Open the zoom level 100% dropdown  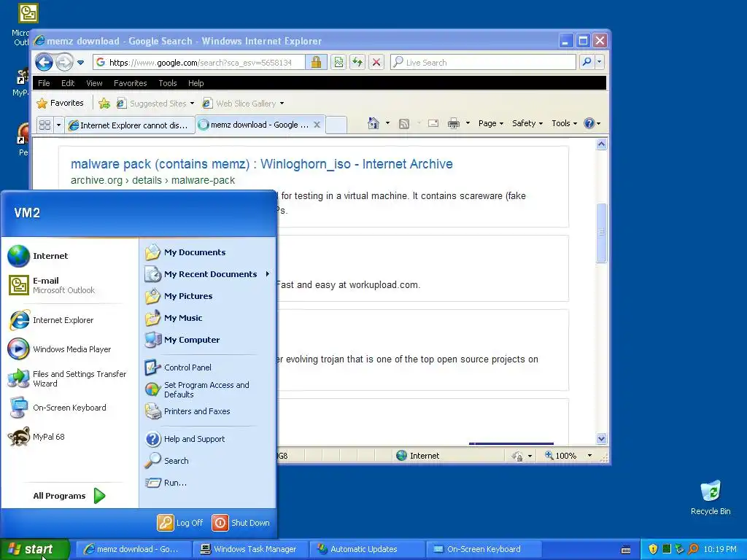tap(589, 456)
